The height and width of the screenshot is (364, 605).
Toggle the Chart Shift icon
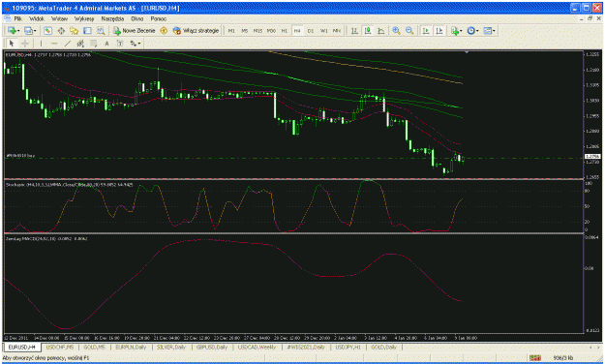[x=439, y=30]
